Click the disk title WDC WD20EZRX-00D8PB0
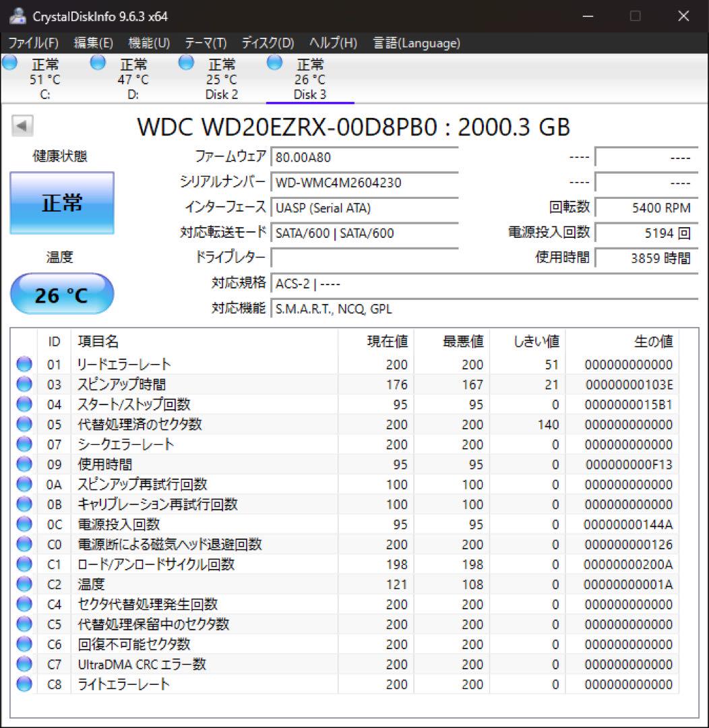The width and height of the screenshot is (709, 728). pos(287,127)
